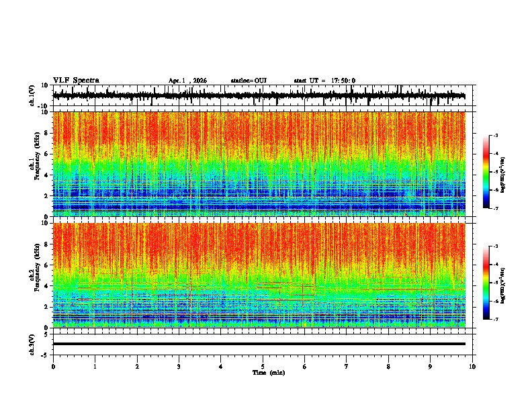Click the ch.2 colorbar log(PSD) label

pos(502,286)
